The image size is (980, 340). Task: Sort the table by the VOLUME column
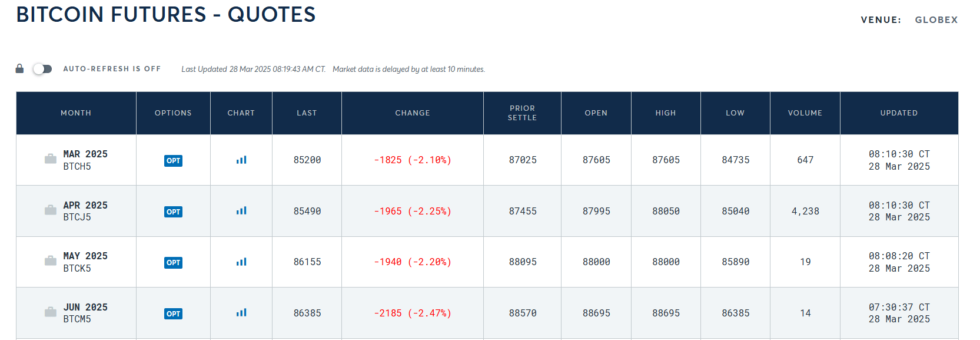coord(805,113)
